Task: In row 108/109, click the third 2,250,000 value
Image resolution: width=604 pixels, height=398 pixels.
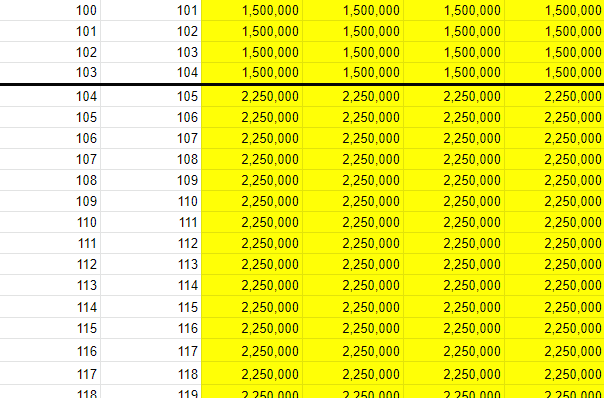Action: [x=454, y=180]
